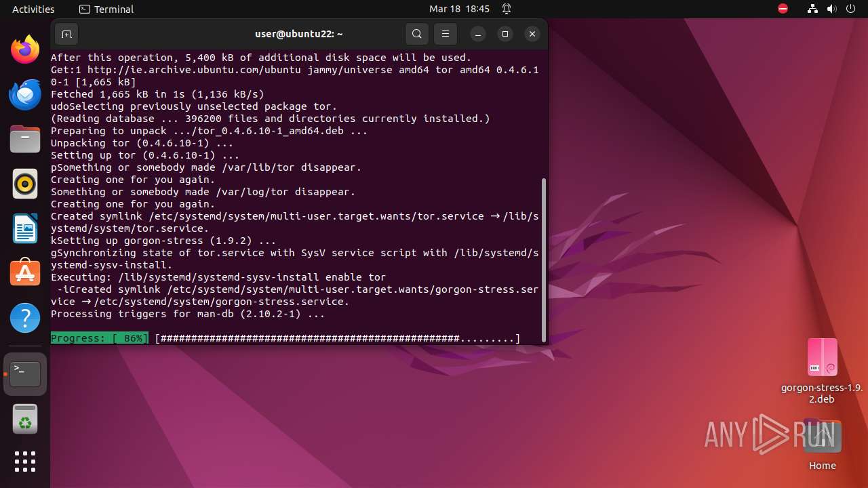Click 'Fetched 1,665 kB in 1s' line
Viewport: 868px width, 488px height.
[157, 94]
